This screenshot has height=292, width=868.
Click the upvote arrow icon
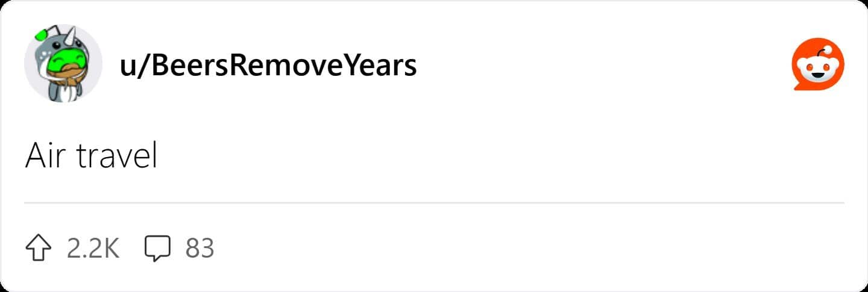[38, 249]
